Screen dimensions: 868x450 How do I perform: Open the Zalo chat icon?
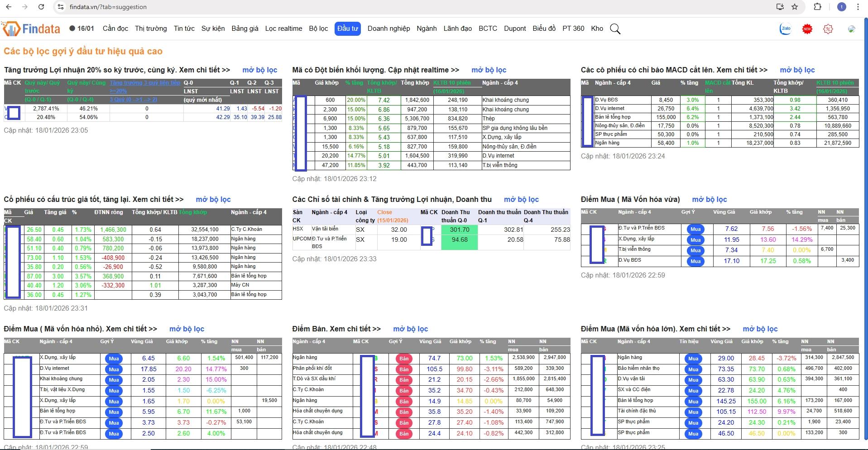point(786,29)
